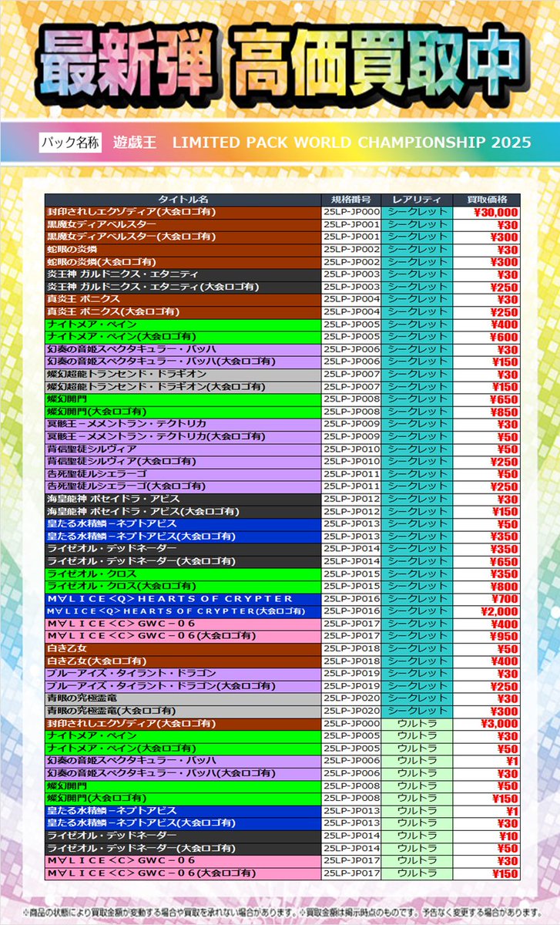Select the ¥600 price cell
The image size is (560, 925).
[485, 337]
